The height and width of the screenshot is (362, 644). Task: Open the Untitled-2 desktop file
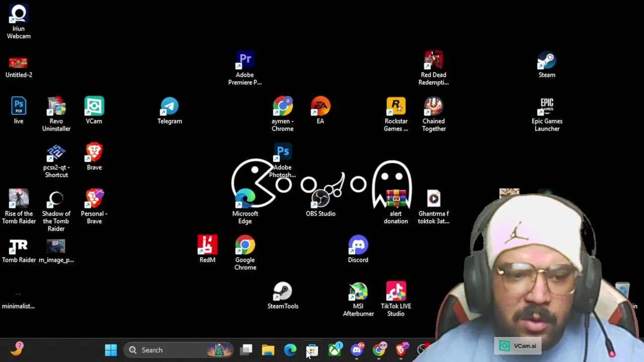tap(19, 67)
